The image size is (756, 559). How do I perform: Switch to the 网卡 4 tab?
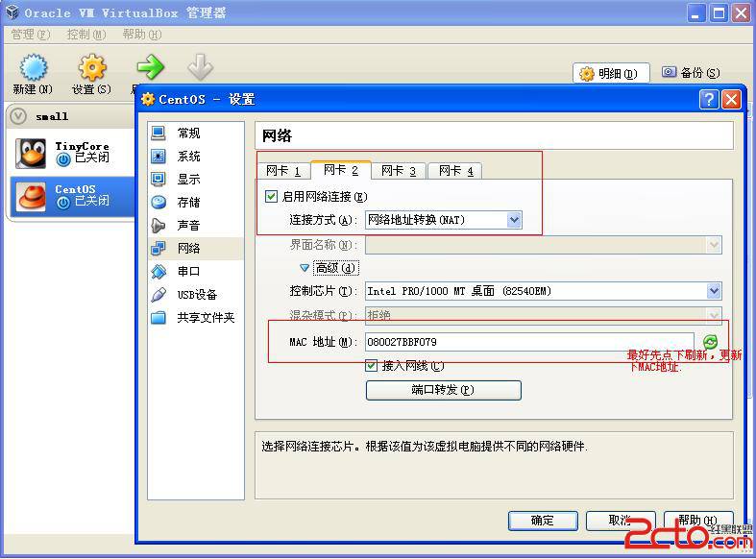coord(455,171)
